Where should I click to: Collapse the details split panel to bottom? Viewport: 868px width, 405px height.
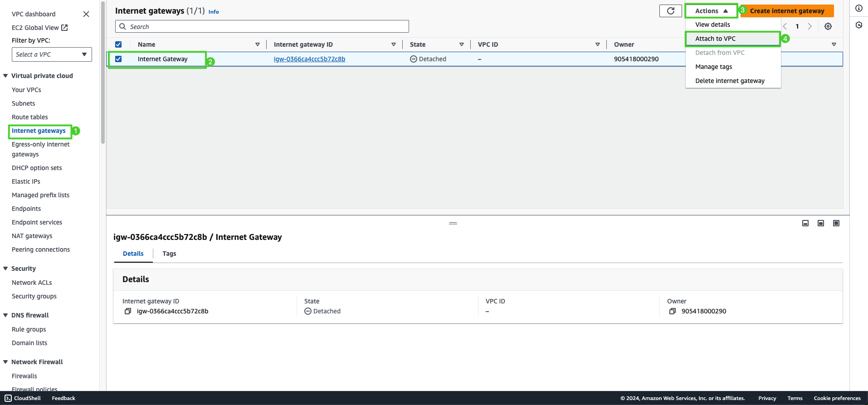click(x=805, y=223)
